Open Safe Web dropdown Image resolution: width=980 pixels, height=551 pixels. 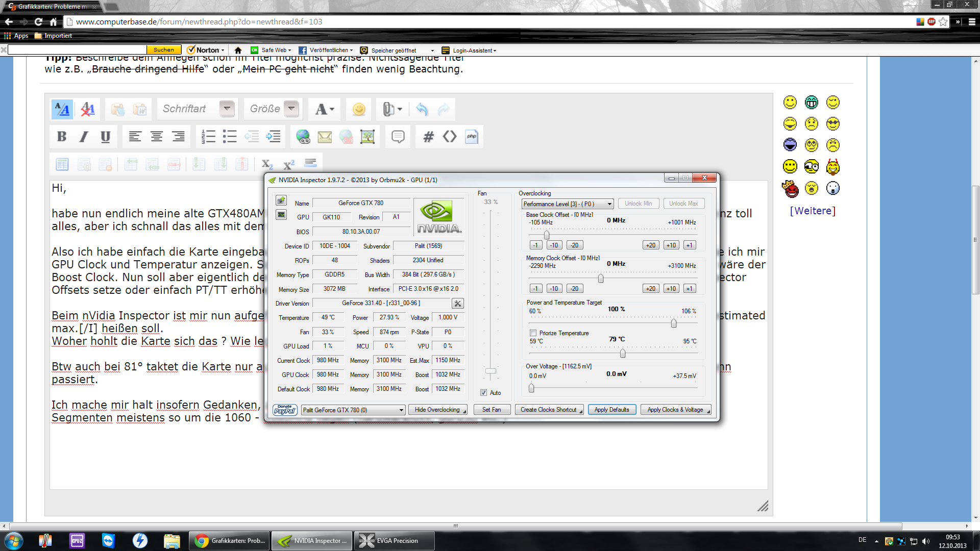pyautogui.click(x=271, y=50)
